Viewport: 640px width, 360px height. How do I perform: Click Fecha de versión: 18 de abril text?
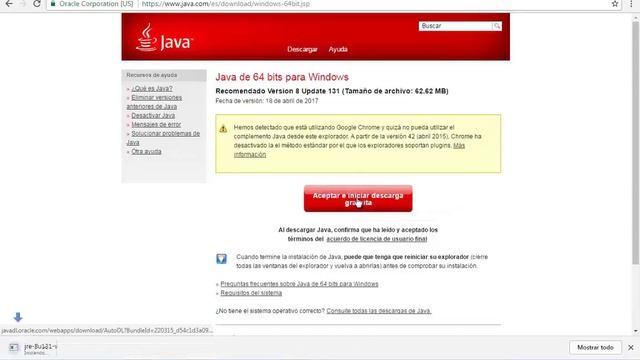pos(267,101)
